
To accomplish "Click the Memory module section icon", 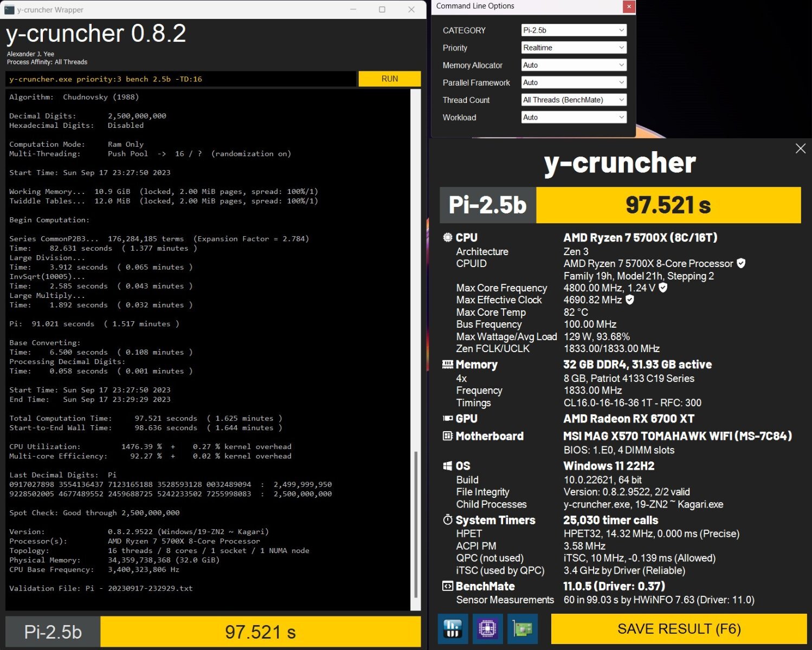I will pyautogui.click(x=448, y=365).
